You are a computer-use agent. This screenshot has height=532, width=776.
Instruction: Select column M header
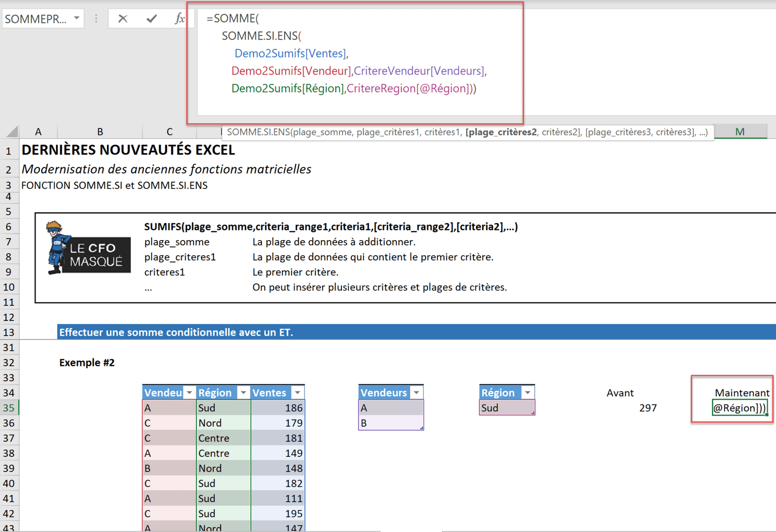[x=740, y=131]
